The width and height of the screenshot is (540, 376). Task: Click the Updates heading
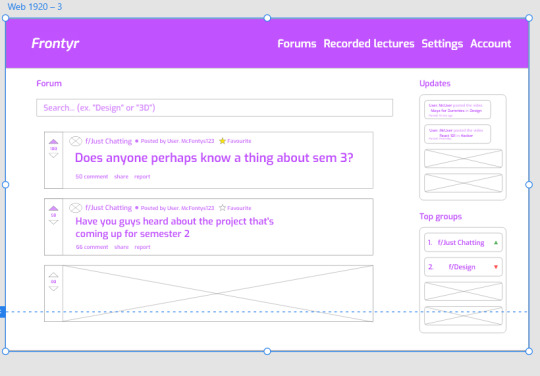point(435,84)
